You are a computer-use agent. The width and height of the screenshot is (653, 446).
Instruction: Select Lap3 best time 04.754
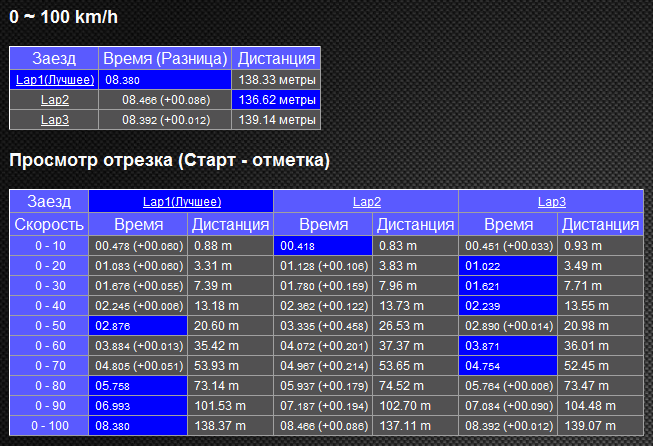pos(508,366)
